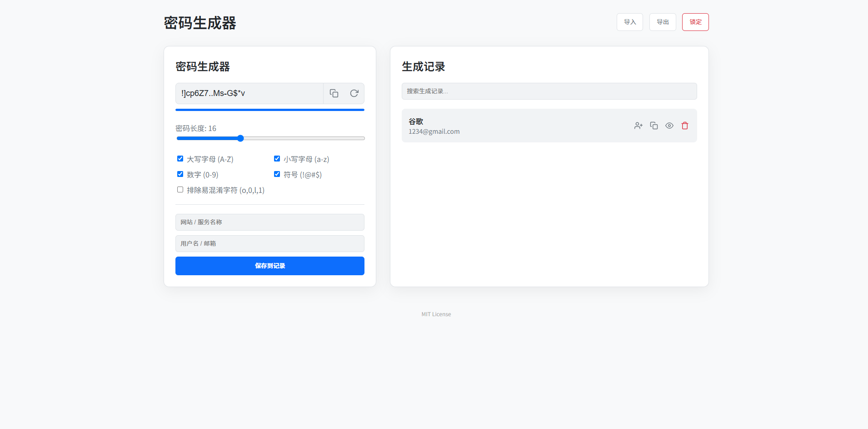The height and width of the screenshot is (429, 868).
Task: Uncheck 小写字母 (a-z) option
Action: [x=277, y=158]
